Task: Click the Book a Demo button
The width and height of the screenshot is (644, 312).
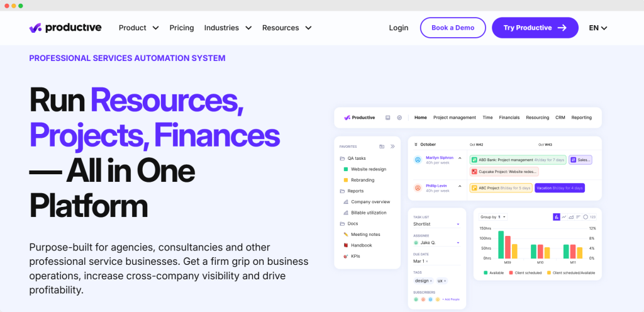Action: [x=453, y=28]
